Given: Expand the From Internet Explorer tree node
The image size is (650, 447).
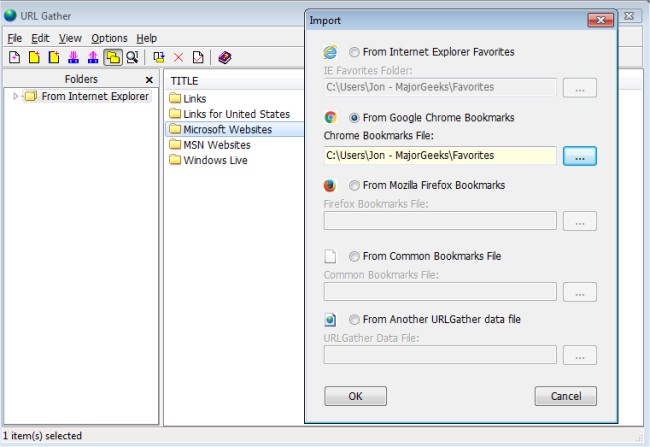Looking at the screenshot, I should pos(15,96).
